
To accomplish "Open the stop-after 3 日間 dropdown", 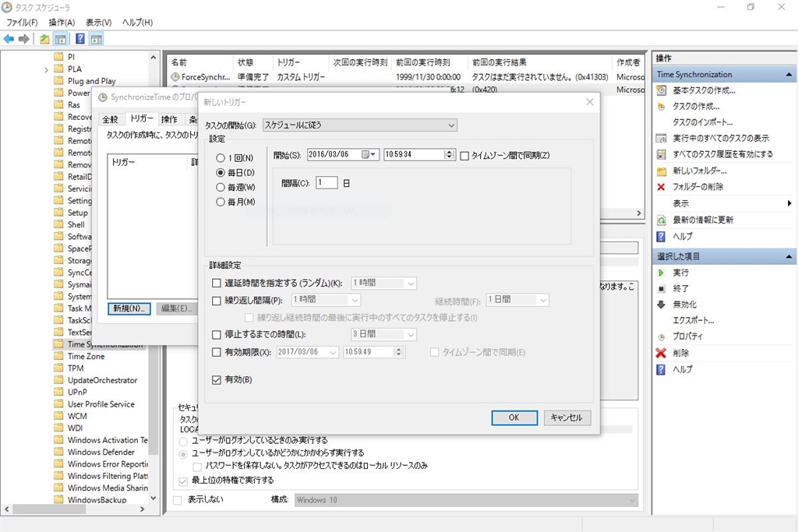I will click(383, 334).
